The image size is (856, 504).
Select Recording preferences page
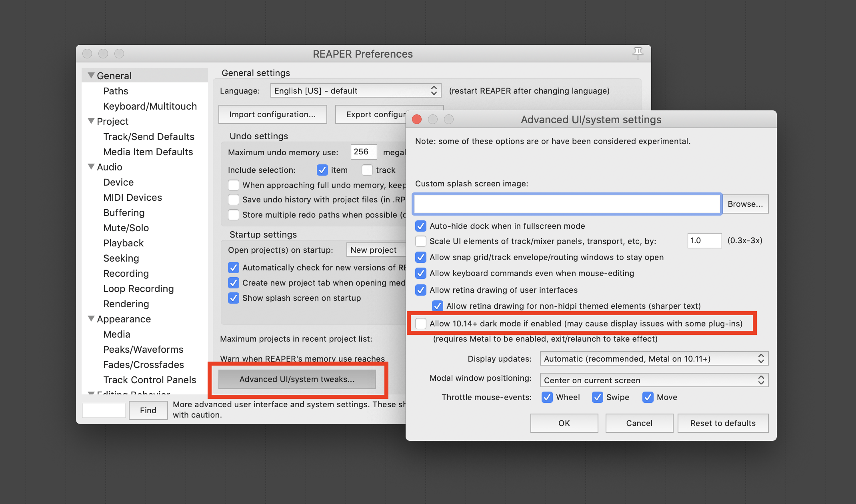coord(126,273)
